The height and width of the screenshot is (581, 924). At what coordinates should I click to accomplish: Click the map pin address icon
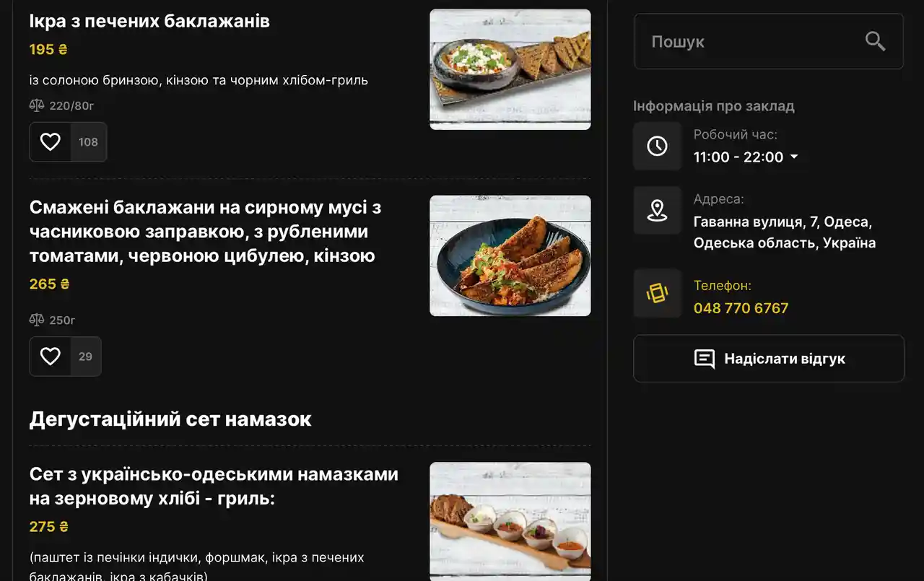click(657, 210)
